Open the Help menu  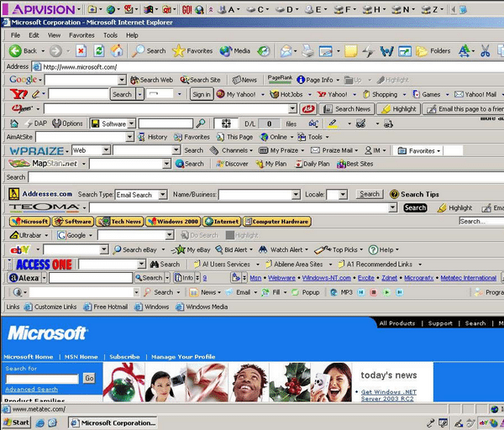tap(132, 35)
